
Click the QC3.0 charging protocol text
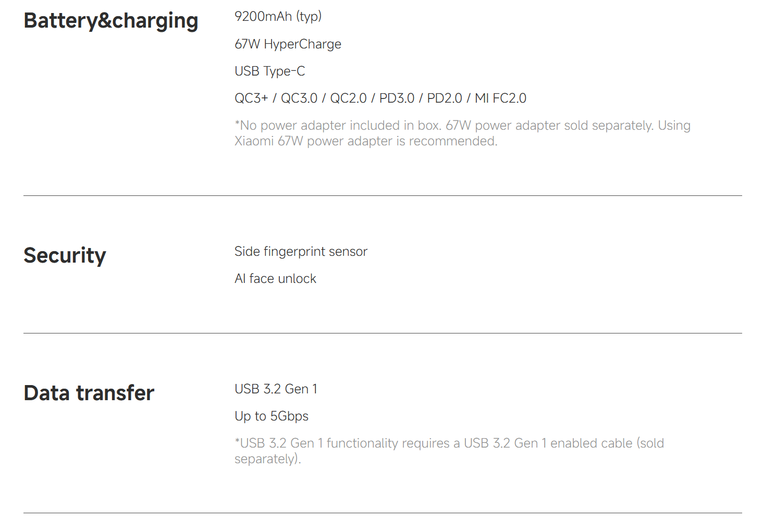[x=299, y=98]
